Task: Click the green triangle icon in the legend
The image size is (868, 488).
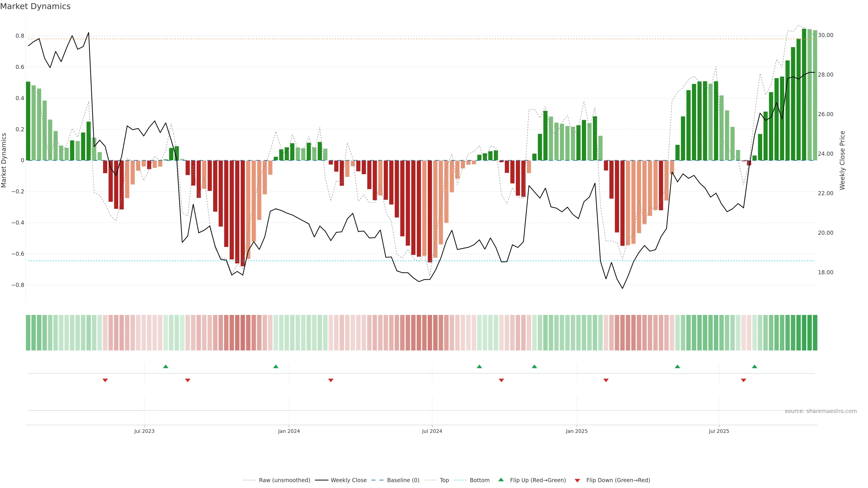Action: [501, 480]
